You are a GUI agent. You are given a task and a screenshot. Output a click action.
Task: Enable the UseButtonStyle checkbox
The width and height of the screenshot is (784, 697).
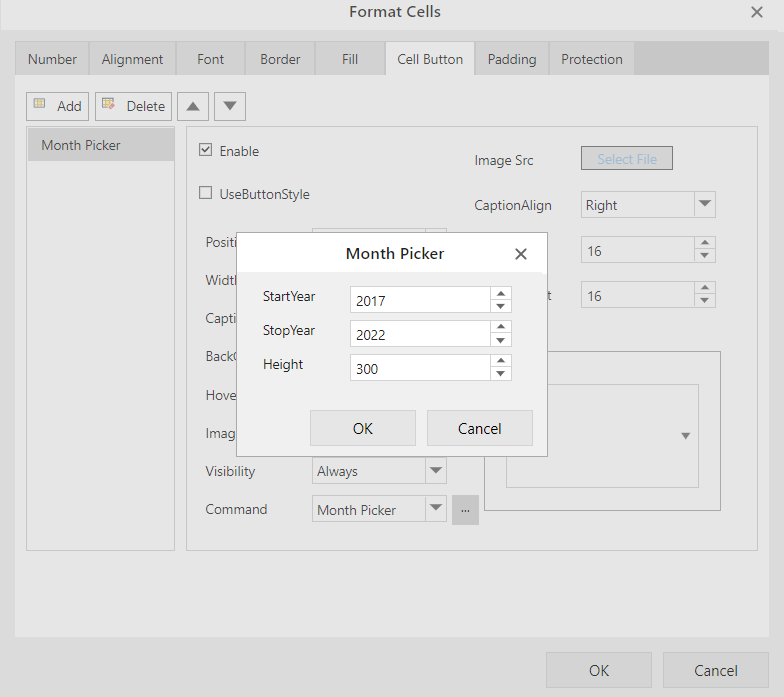click(206, 194)
